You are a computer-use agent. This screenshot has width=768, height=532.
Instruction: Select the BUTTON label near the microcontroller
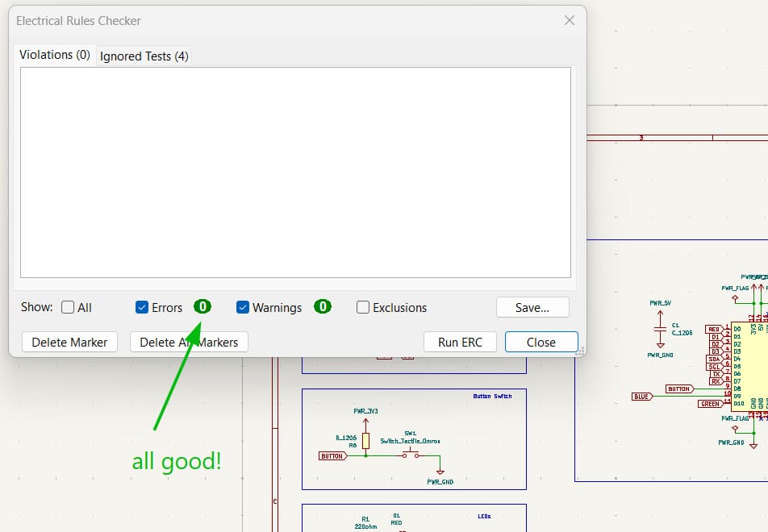click(x=679, y=389)
